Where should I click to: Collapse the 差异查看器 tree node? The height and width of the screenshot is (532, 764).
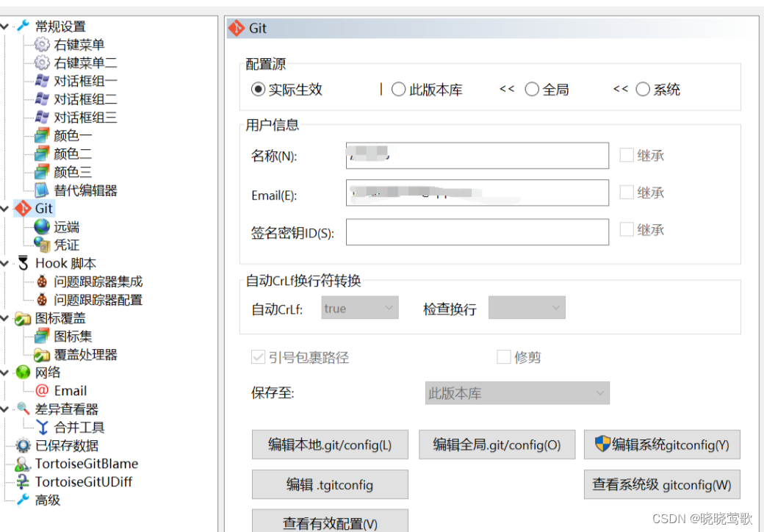coord(4,409)
